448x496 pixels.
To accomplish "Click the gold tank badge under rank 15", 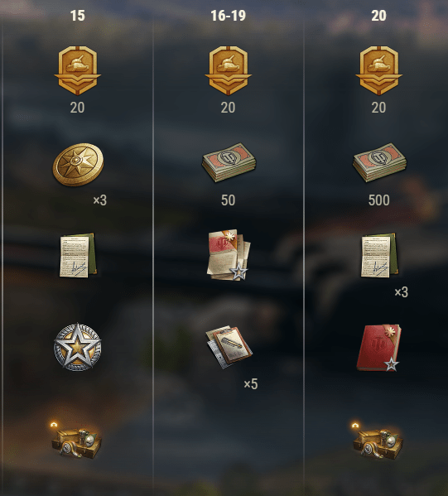I will [x=78, y=70].
